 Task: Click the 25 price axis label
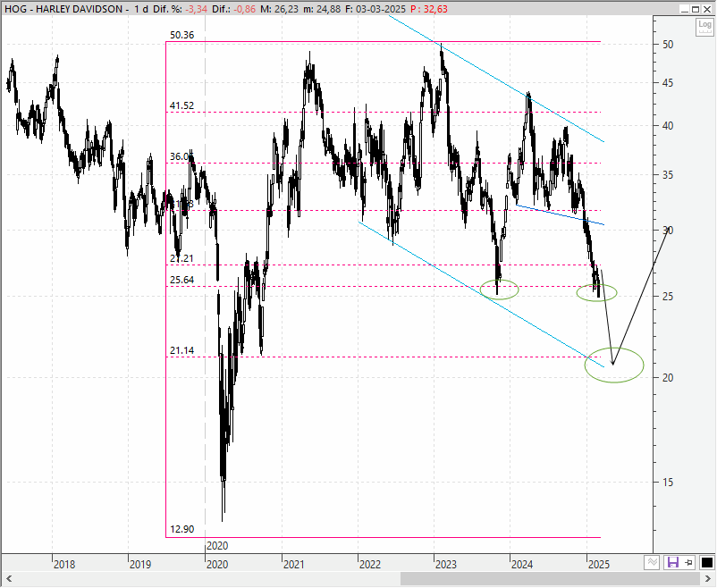668,297
